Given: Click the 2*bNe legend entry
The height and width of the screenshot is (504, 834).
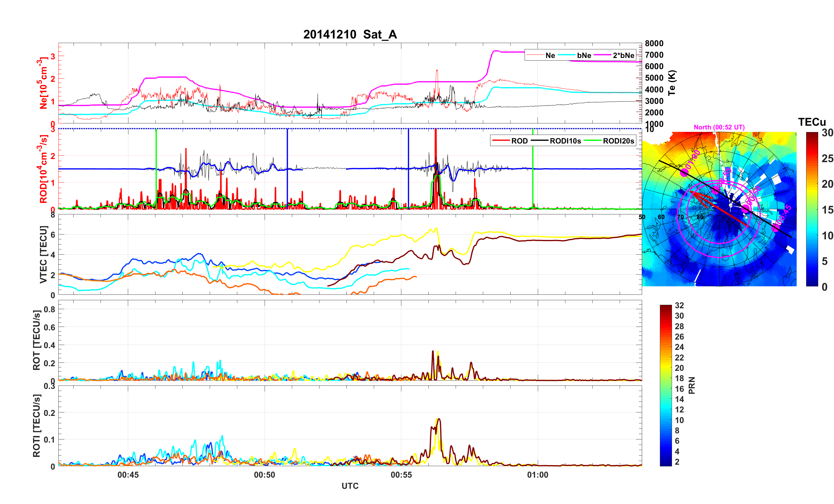Looking at the screenshot, I should 623,55.
